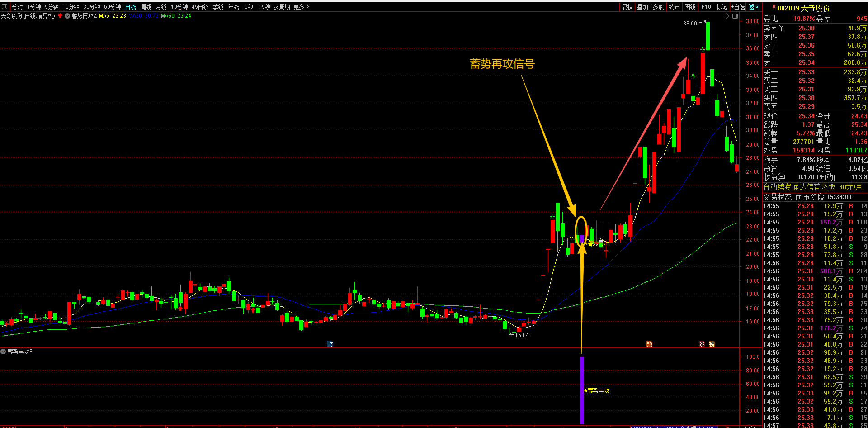Open the 蓄势再攻F sub-indicator dropdown circle
The height and width of the screenshot is (428, 868).
3,352
